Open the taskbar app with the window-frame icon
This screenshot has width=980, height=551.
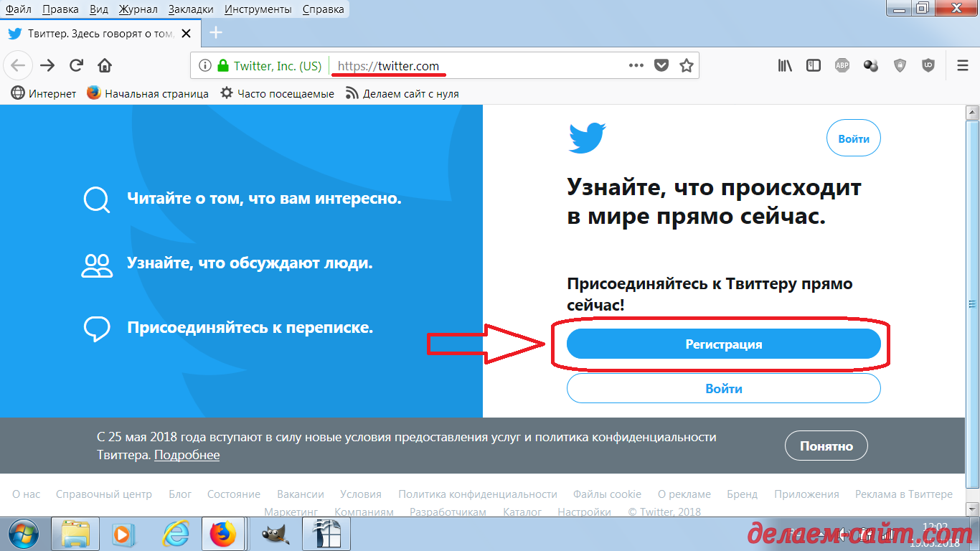point(326,534)
